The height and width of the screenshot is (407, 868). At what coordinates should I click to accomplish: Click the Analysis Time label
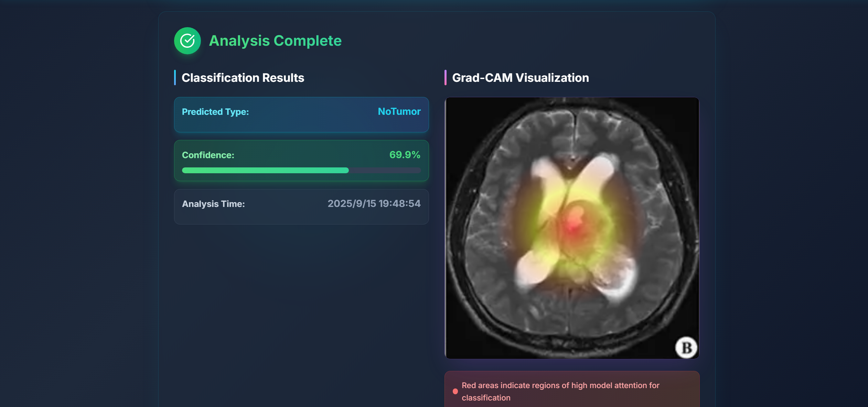coord(213,204)
